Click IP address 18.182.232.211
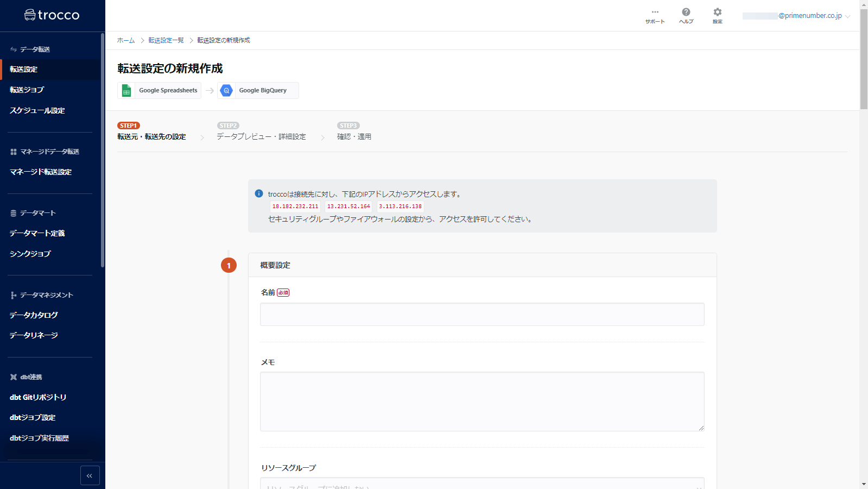The image size is (868, 489). point(295,206)
